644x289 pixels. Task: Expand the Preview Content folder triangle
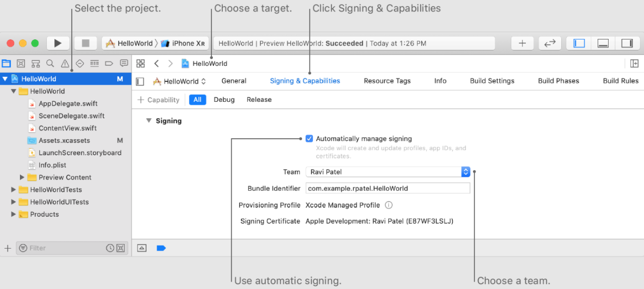22,177
